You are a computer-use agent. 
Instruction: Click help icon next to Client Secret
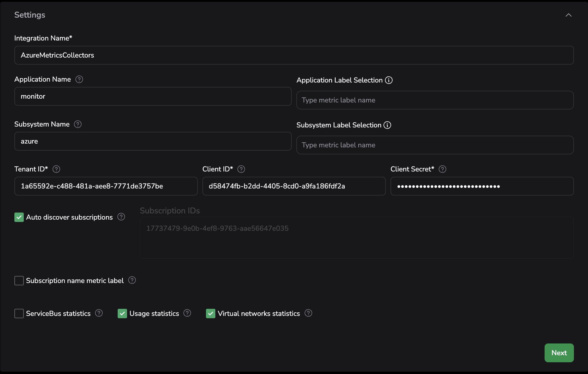point(442,169)
